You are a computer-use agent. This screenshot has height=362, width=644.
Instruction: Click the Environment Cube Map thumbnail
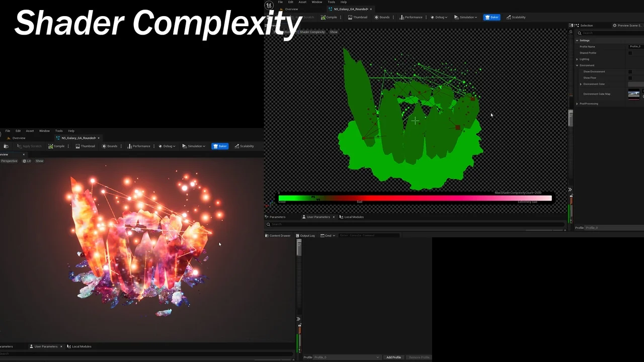point(633,94)
